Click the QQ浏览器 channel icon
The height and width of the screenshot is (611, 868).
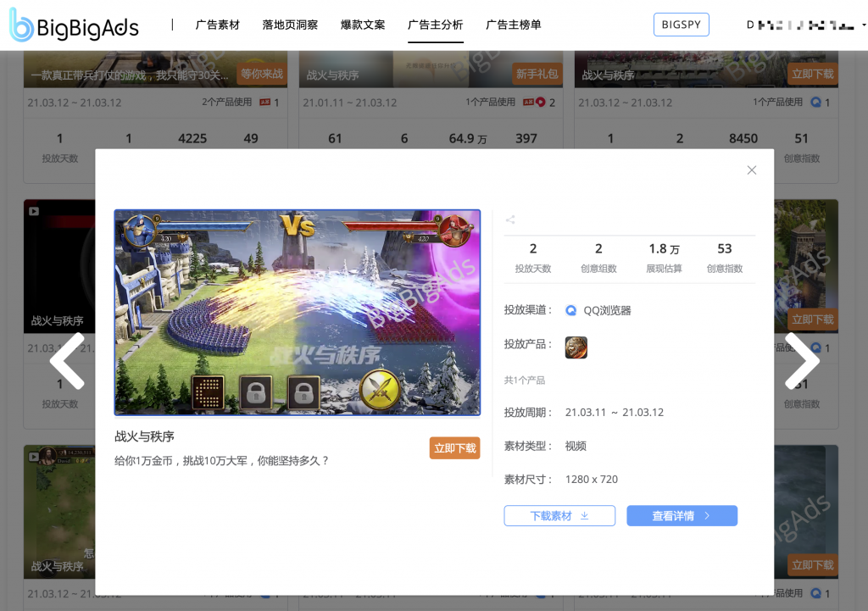[x=570, y=310]
